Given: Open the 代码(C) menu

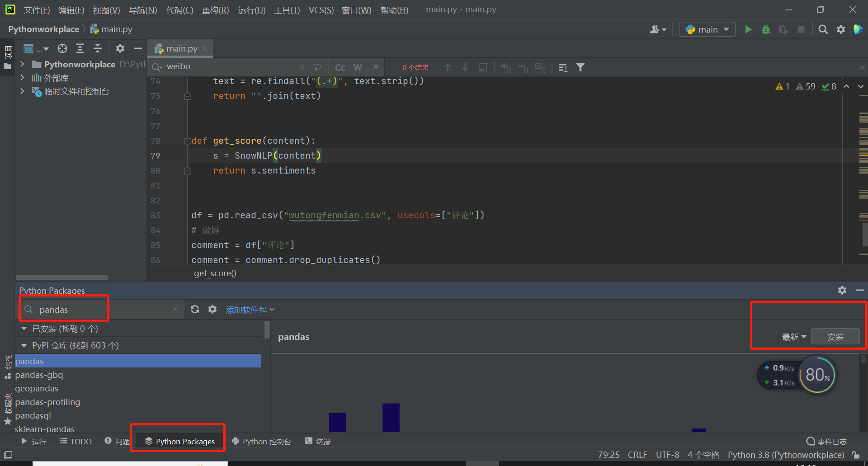Looking at the screenshot, I should pos(179,9).
